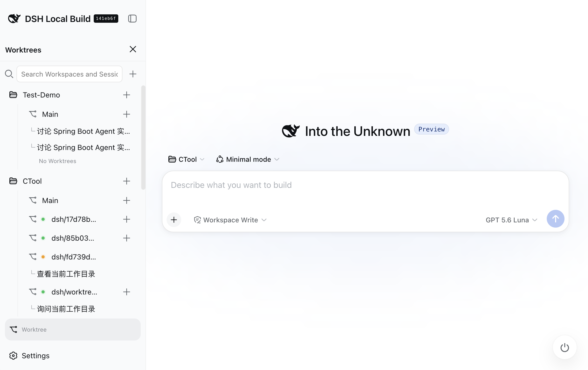Add a session to dsh/worktre worktree

[x=127, y=292]
